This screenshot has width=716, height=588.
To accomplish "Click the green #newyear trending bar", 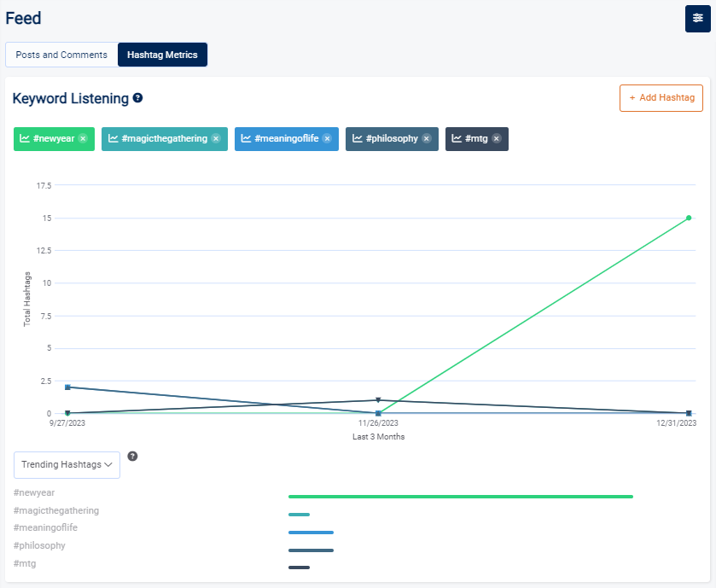I will (x=460, y=496).
